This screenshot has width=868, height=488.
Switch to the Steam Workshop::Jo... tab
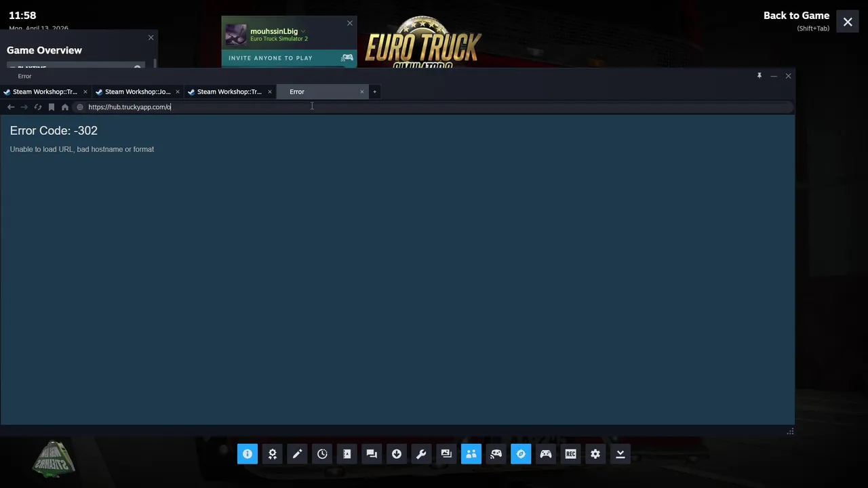pyautogui.click(x=138, y=91)
